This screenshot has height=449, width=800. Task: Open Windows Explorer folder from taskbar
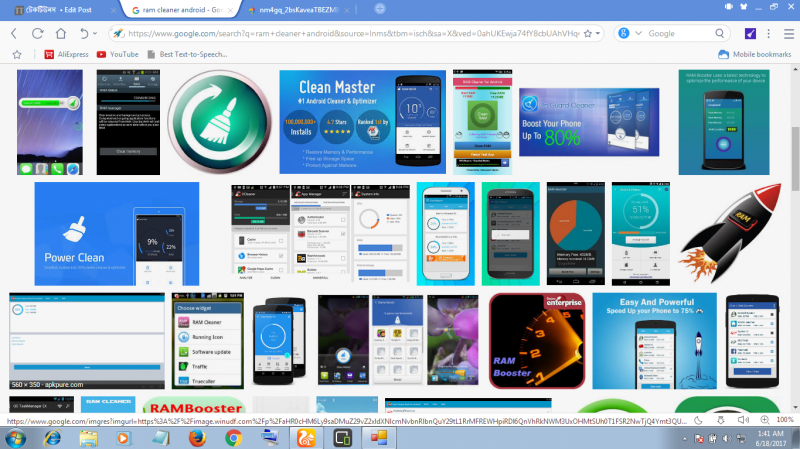pos(88,438)
